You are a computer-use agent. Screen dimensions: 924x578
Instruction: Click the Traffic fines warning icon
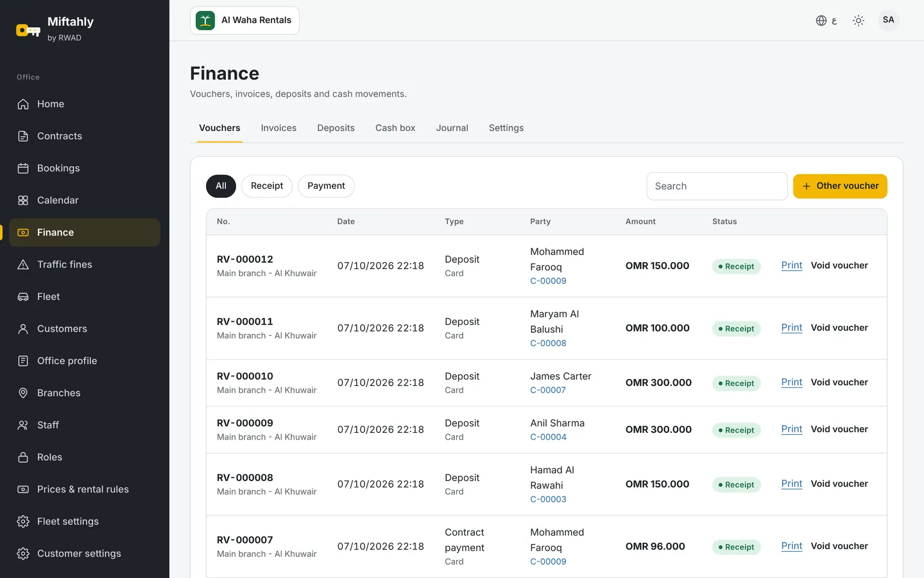[23, 265]
